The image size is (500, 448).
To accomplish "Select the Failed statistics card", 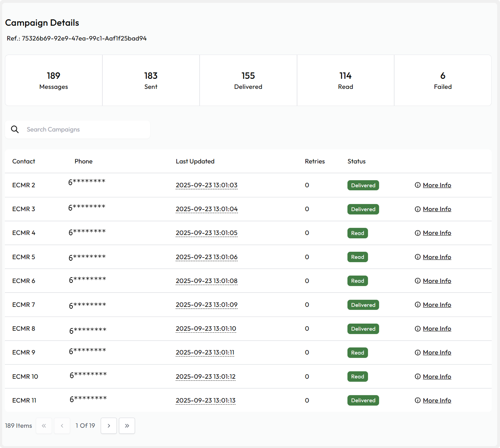I will pos(443,80).
